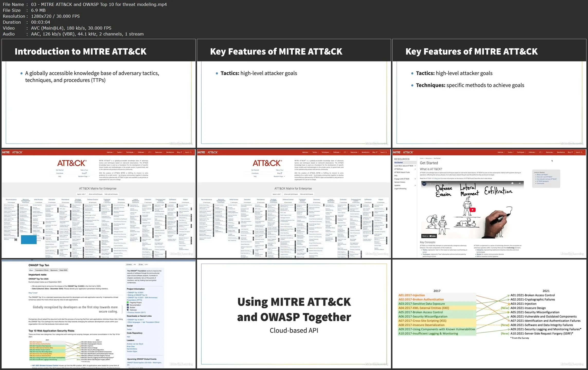
Task: Click Watch eye button on OWASP page
Action: click(x=129, y=264)
